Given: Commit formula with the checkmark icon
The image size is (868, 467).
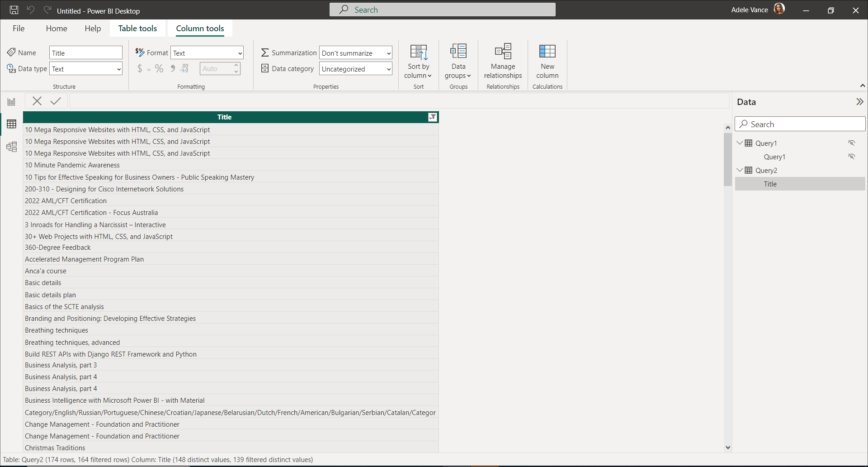Looking at the screenshot, I should (56, 101).
